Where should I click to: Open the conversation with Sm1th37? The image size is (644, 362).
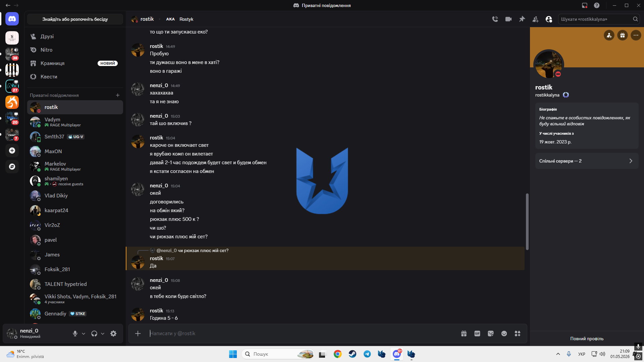[75, 137]
